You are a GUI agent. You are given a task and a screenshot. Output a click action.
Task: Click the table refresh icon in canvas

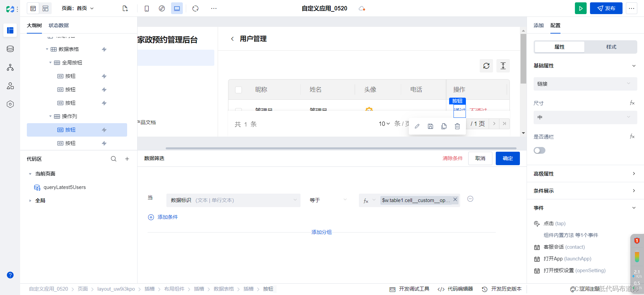pyautogui.click(x=486, y=66)
